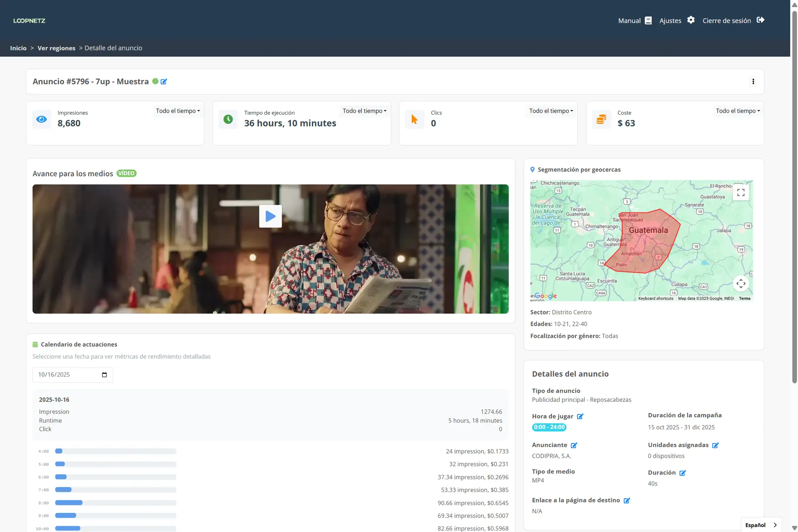The height and width of the screenshot is (532, 798).
Task: Edit the ad title with pencil icon
Action: click(x=164, y=81)
